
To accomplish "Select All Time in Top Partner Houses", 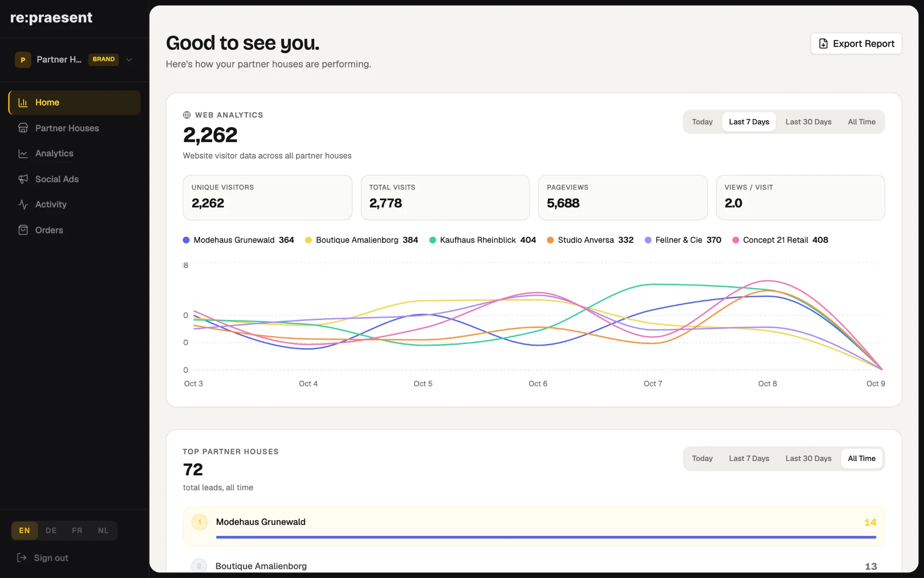I will [x=862, y=459].
